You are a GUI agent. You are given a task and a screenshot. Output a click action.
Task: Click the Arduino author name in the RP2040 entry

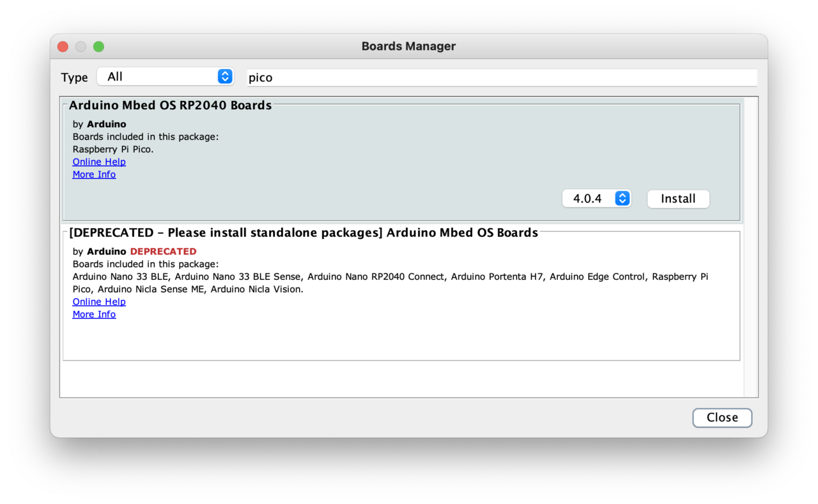[x=106, y=124]
